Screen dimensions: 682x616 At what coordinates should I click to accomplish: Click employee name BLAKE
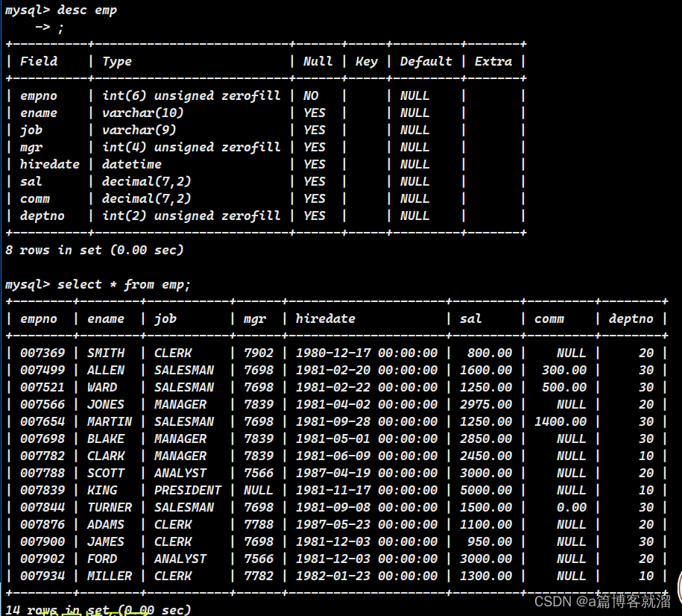[106, 439]
